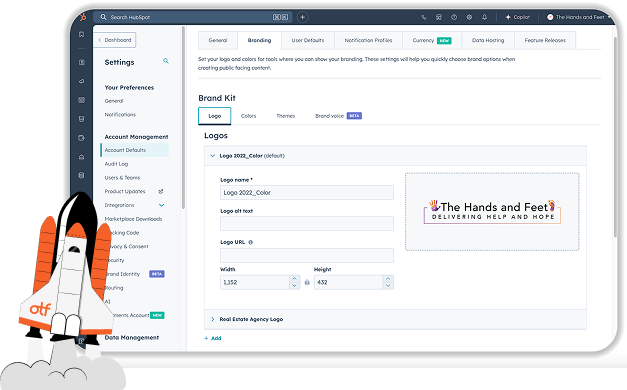Click the settings sidebar scrollbar

point(183,118)
